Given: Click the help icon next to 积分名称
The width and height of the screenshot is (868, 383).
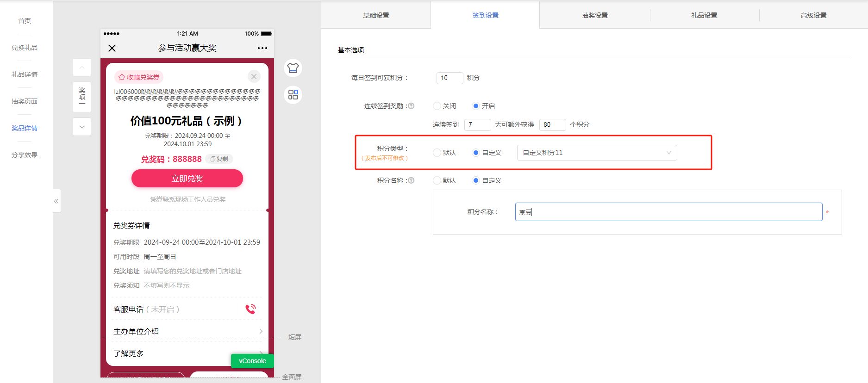Looking at the screenshot, I should (411, 180).
